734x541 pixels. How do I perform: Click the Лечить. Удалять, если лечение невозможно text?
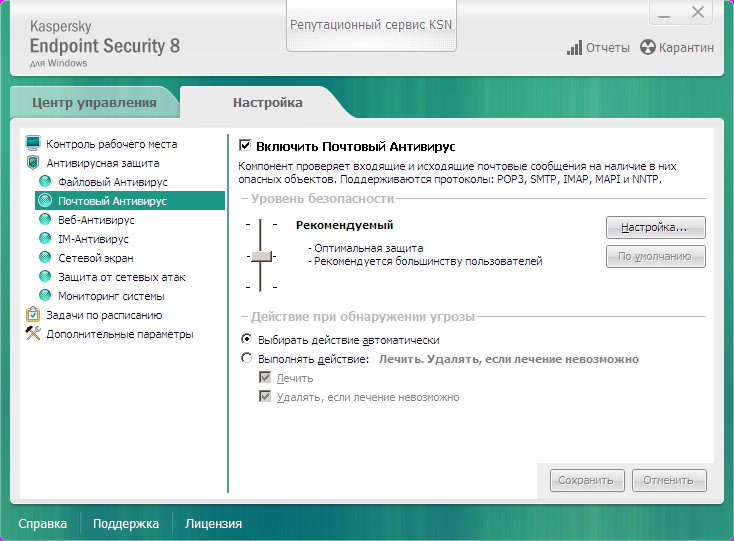point(509,359)
